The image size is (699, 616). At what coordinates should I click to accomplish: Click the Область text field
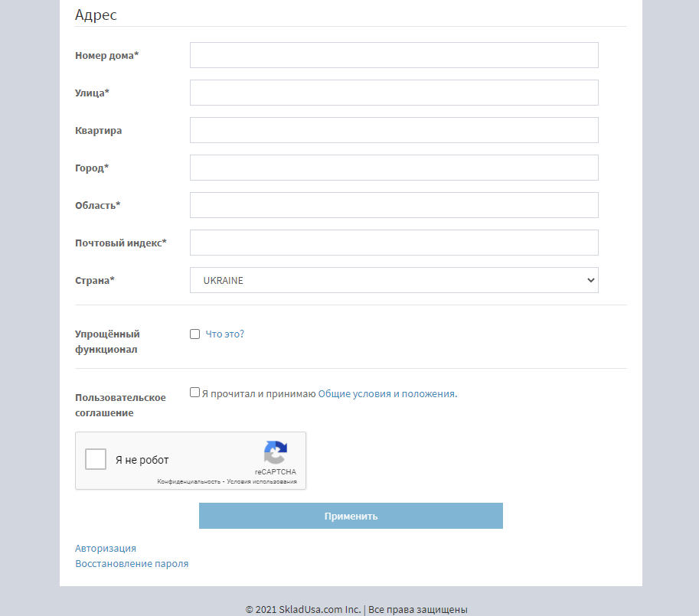coord(394,205)
